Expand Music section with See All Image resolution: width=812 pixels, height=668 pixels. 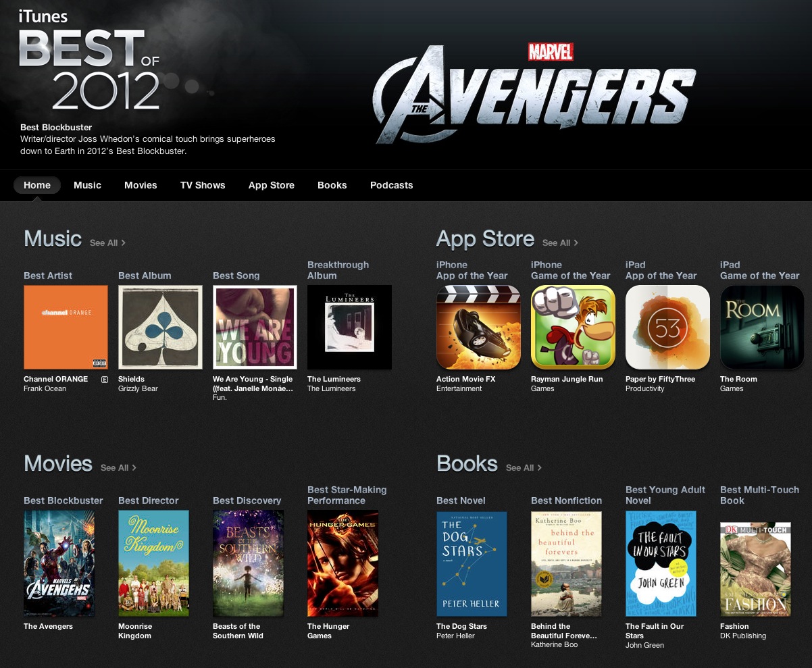point(107,242)
